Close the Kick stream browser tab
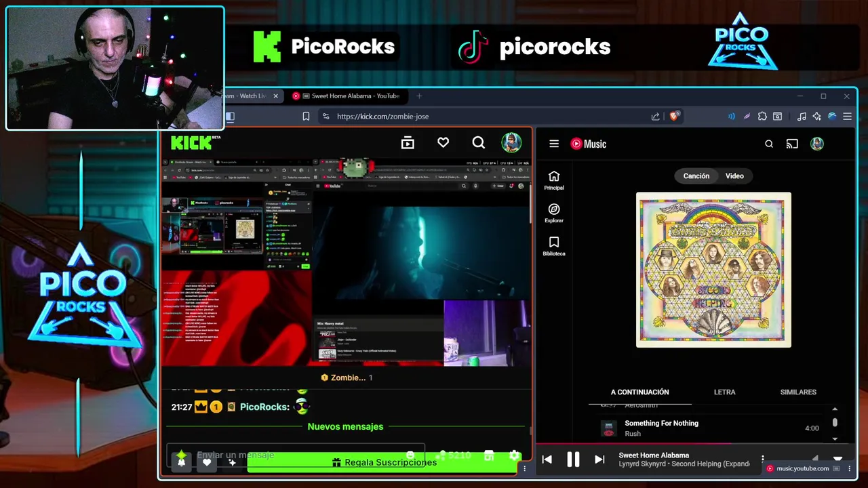The width and height of the screenshot is (868, 488). pyautogui.click(x=275, y=96)
